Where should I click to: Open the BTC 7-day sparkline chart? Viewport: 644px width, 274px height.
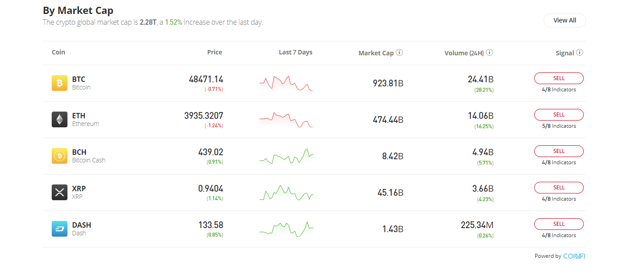(286, 83)
